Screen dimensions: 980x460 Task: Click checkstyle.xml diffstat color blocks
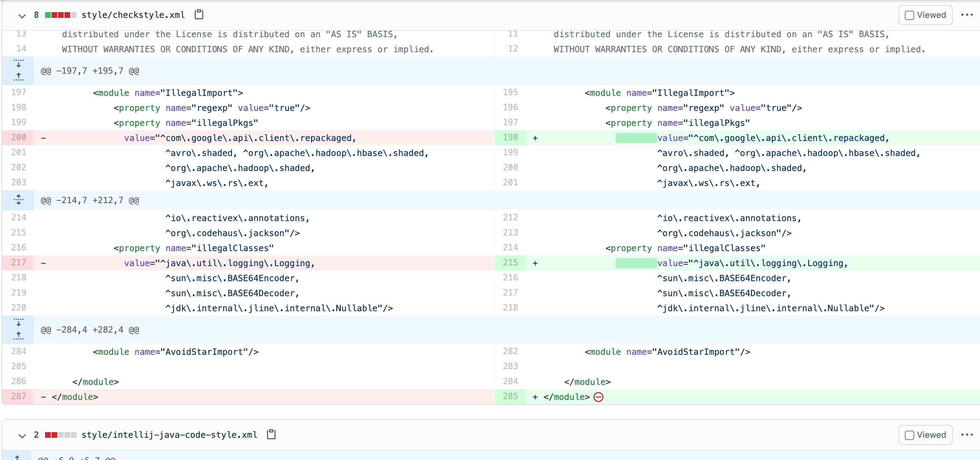point(60,15)
